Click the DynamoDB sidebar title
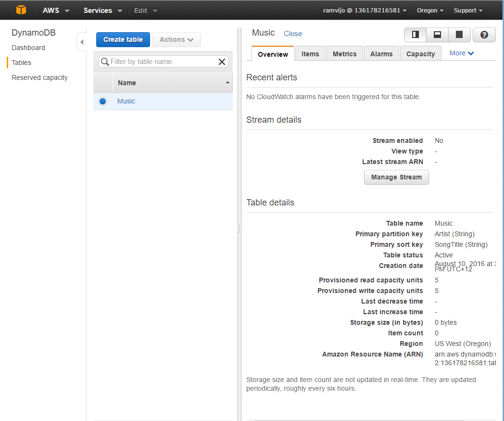This screenshot has width=504, height=421. [x=34, y=33]
